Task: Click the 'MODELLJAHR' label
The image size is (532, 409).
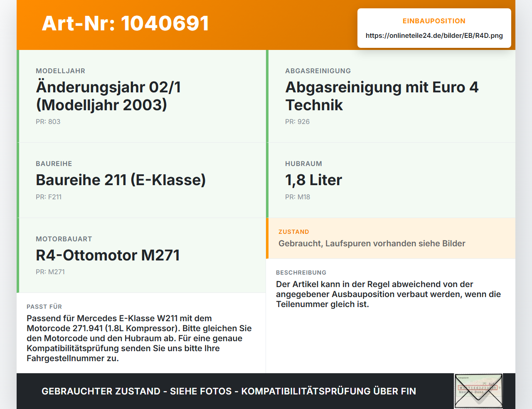Action: point(60,71)
